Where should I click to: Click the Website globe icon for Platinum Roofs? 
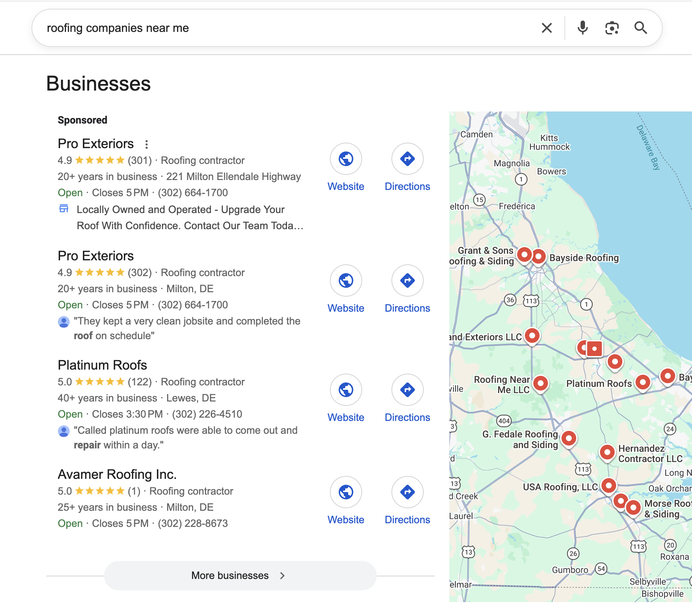pyautogui.click(x=346, y=390)
